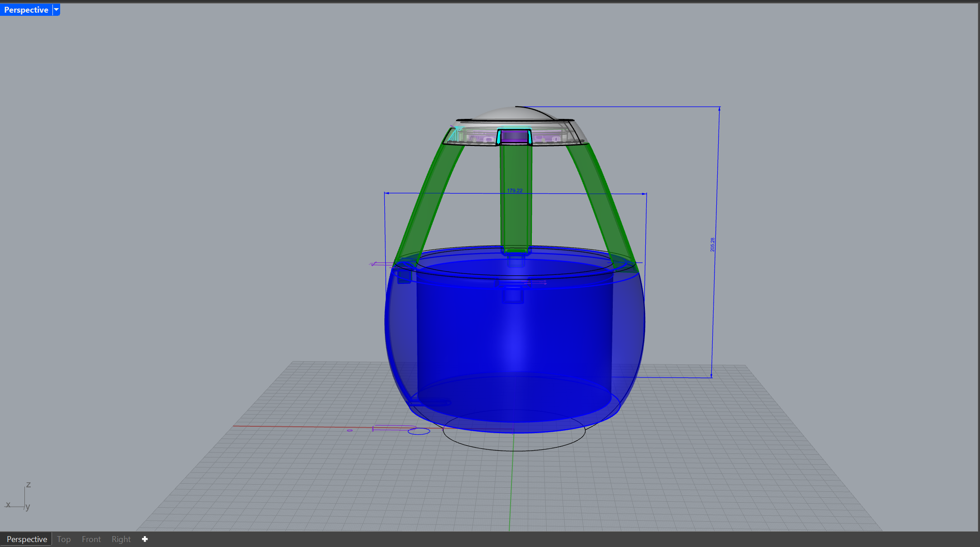980x547 pixels.
Task: Open the Perspective viewport title menu arrow
Action: [x=57, y=9]
